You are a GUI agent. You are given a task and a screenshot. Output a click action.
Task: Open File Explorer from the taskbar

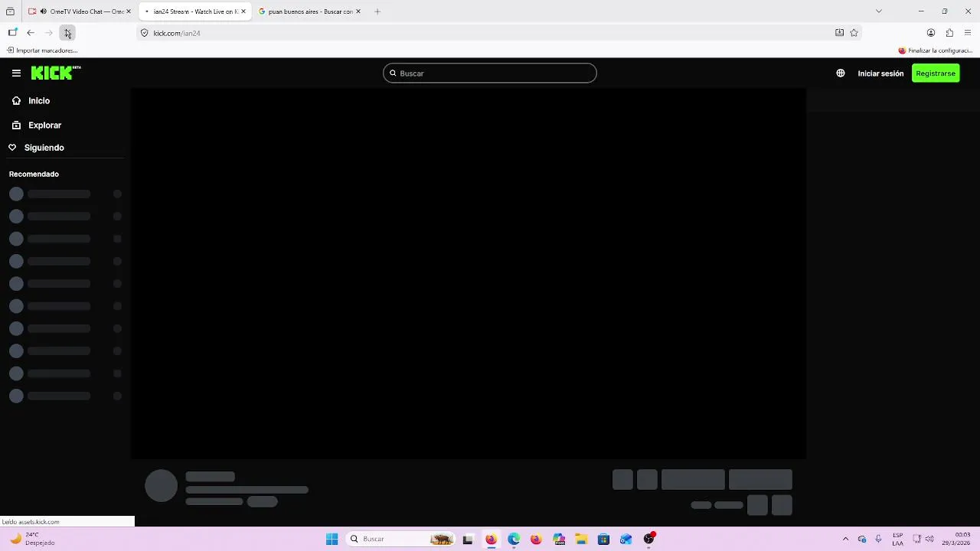[x=581, y=540]
